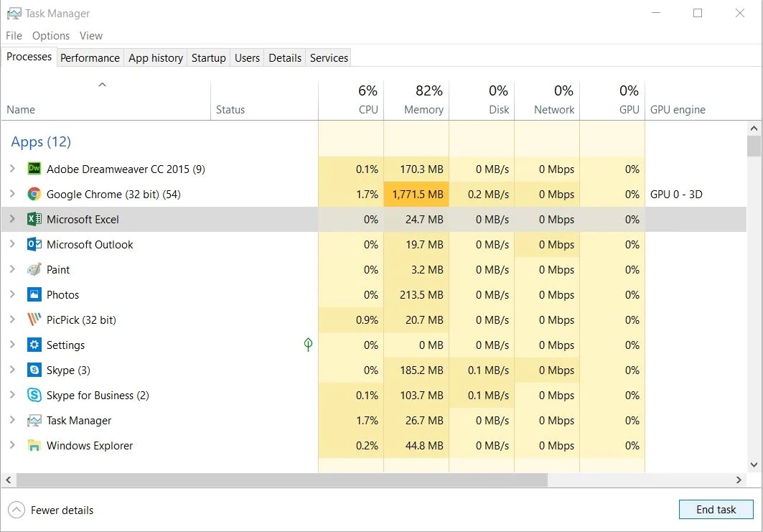Collapse view using Fewer details toggle
This screenshot has height=532, width=763.
coord(17,510)
